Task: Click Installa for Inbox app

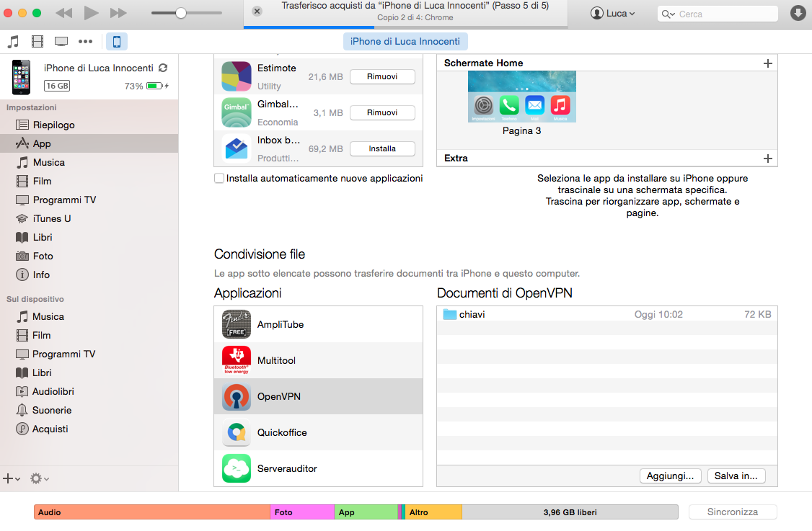Action: coord(382,148)
